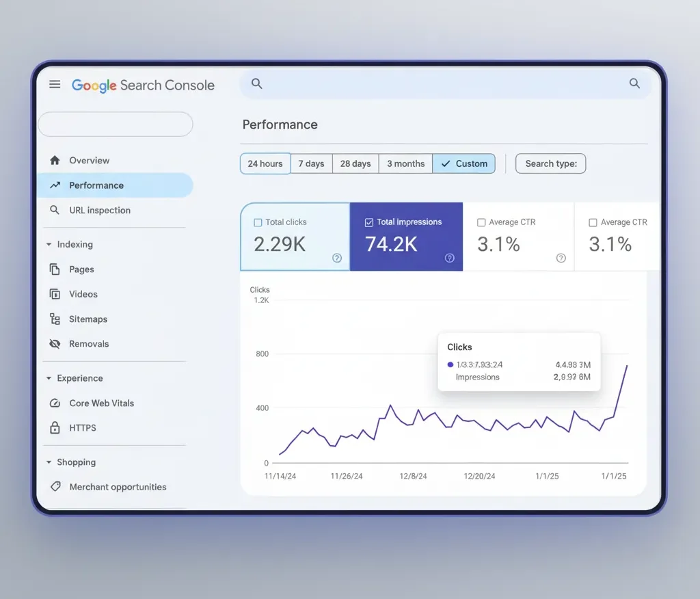Collapse the Experience section
The image size is (700, 599).
tap(49, 377)
